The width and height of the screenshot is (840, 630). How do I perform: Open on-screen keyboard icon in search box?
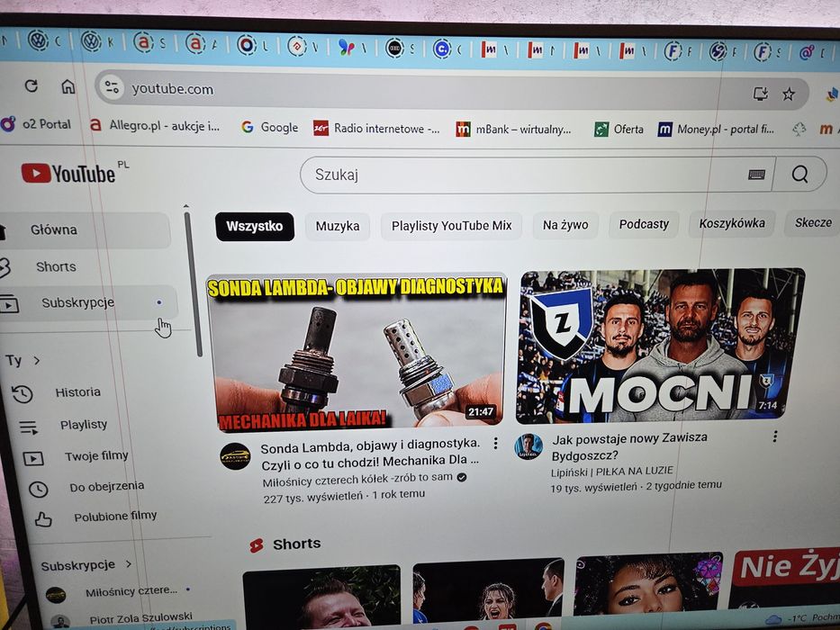tap(756, 174)
